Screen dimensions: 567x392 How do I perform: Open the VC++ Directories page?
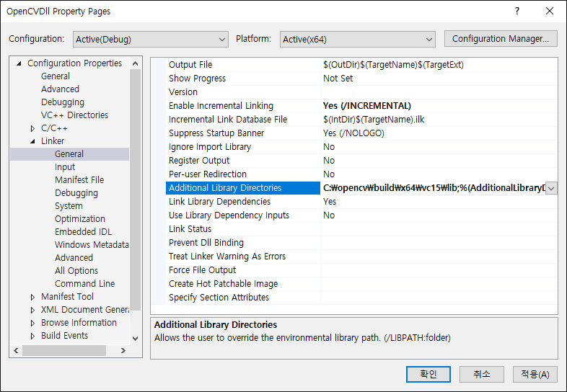(74, 115)
